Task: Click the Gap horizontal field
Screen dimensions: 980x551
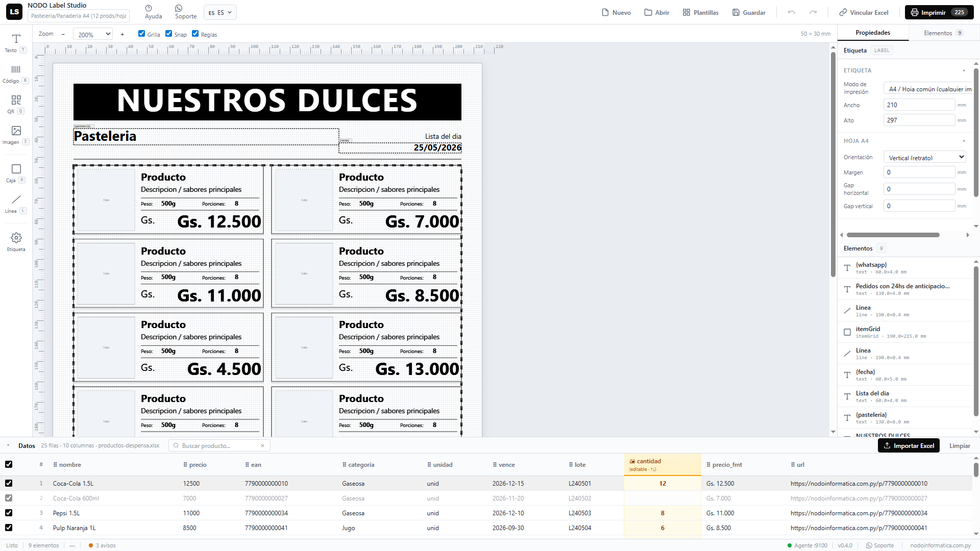Action: pos(919,189)
